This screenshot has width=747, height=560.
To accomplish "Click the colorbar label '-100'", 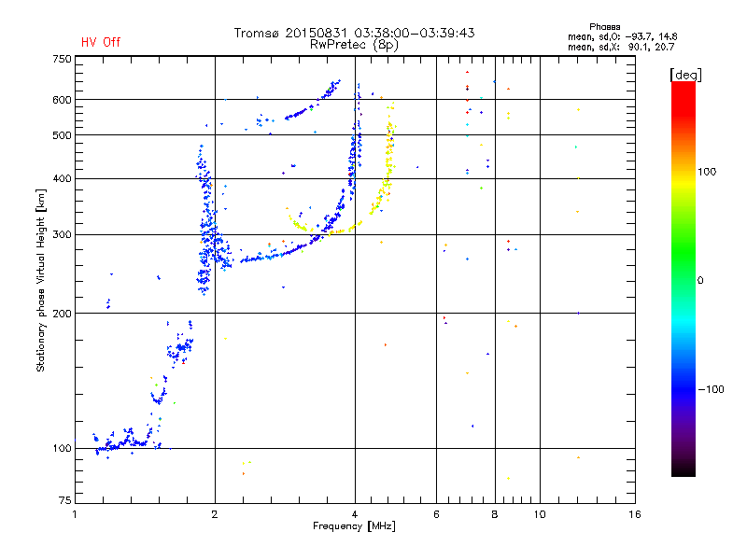I will tap(711, 389).
